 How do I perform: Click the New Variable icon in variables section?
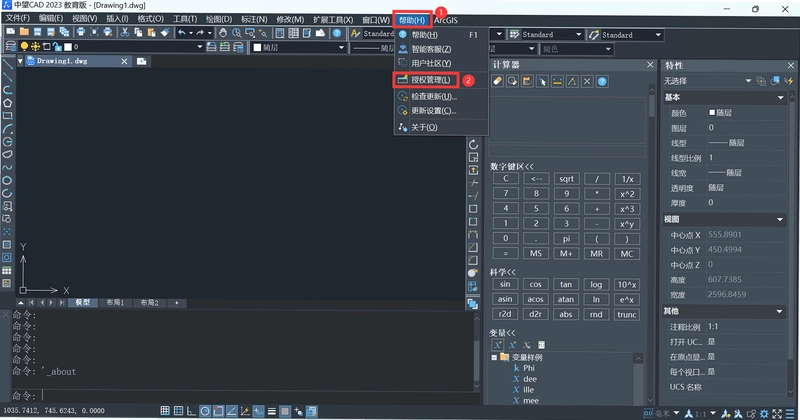click(498, 345)
